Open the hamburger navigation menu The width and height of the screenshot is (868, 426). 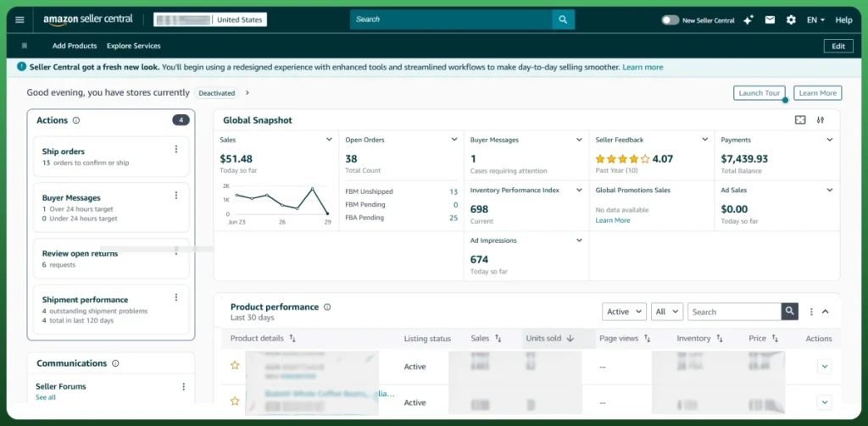20,20
